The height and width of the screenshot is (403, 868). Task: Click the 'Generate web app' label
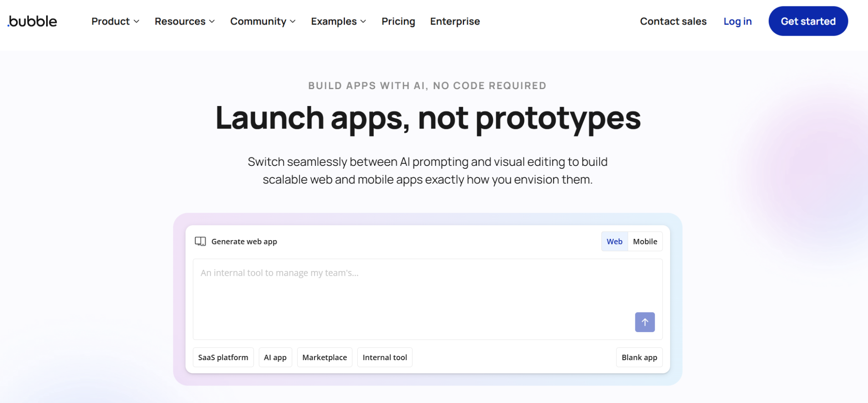point(244,241)
